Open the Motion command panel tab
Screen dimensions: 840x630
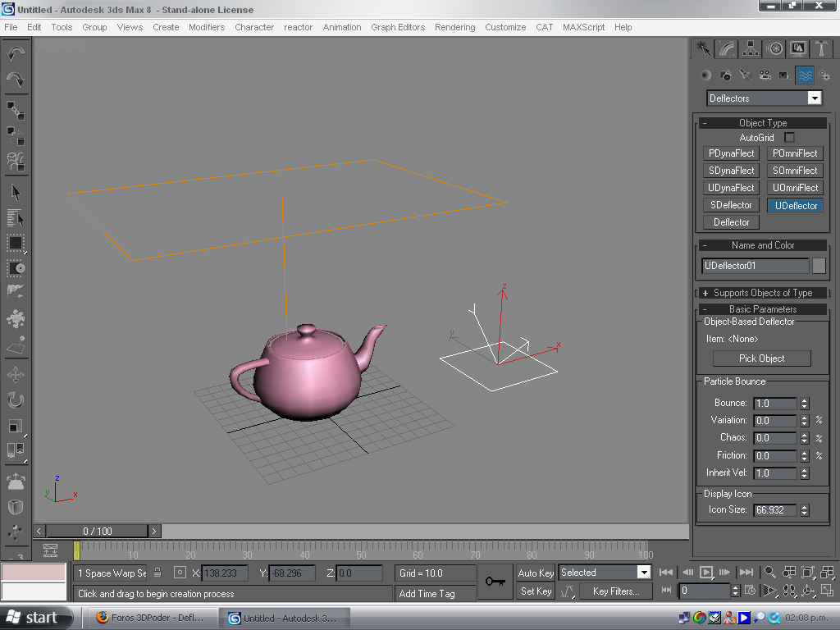pyautogui.click(x=774, y=48)
